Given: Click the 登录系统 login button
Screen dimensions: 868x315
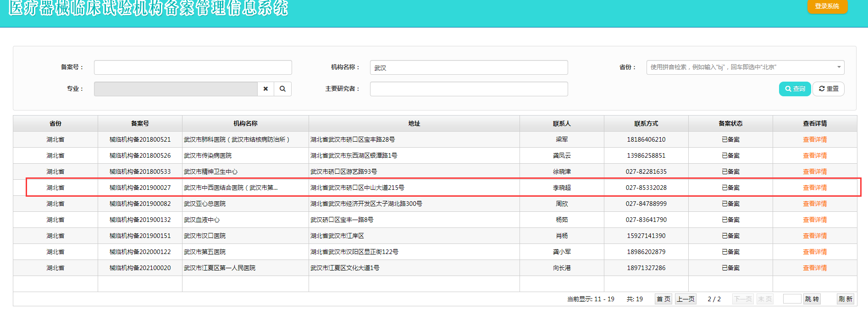Looking at the screenshot, I should 827,6.
